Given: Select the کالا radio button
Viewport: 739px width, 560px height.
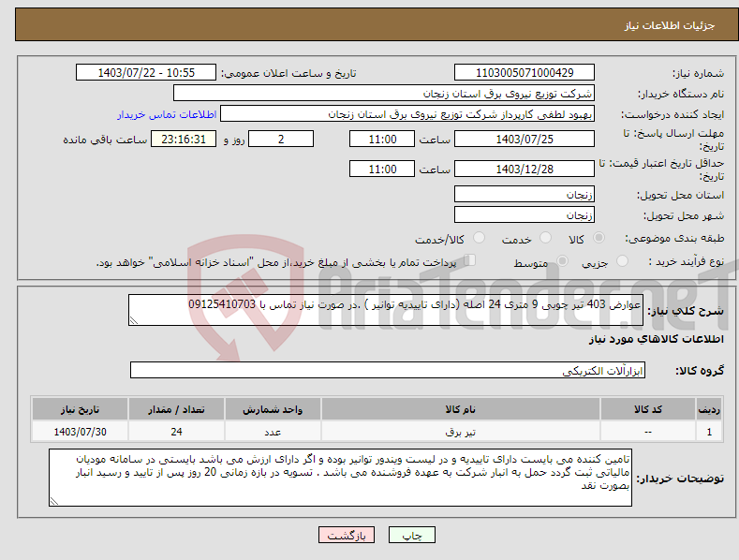Looking at the screenshot, I should coord(599,238).
